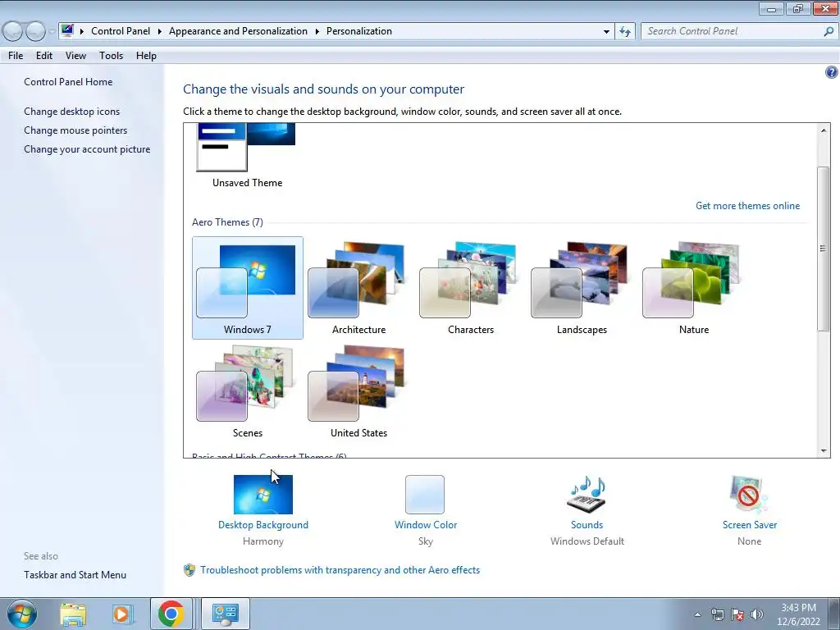The width and height of the screenshot is (840, 630).
Task: Select the Windows 7 Aero theme
Action: click(248, 288)
